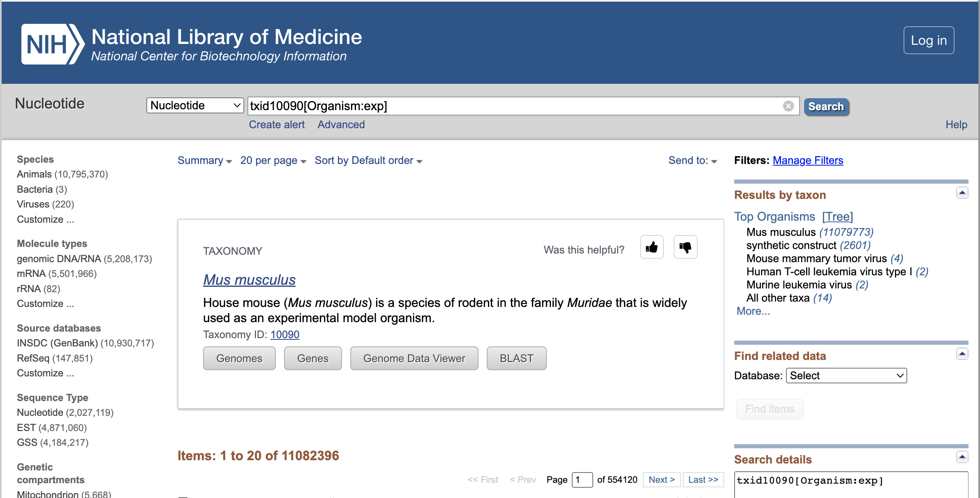Image resolution: width=980 pixels, height=498 pixels.
Task: Click the page number input field
Action: click(582, 480)
